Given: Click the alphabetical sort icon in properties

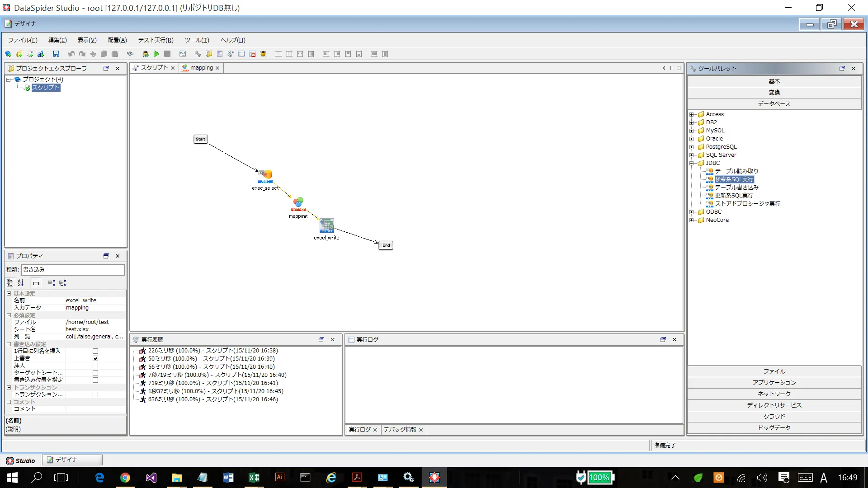Looking at the screenshot, I should [21, 283].
